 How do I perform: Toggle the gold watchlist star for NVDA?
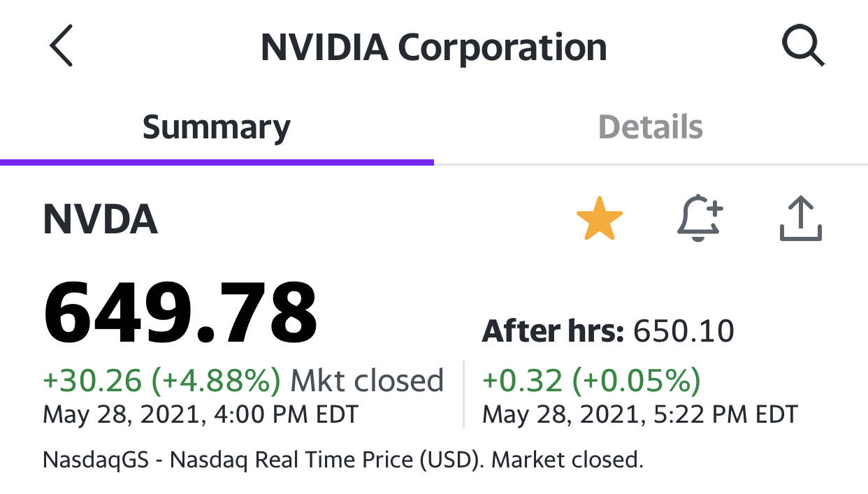pos(600,219)
